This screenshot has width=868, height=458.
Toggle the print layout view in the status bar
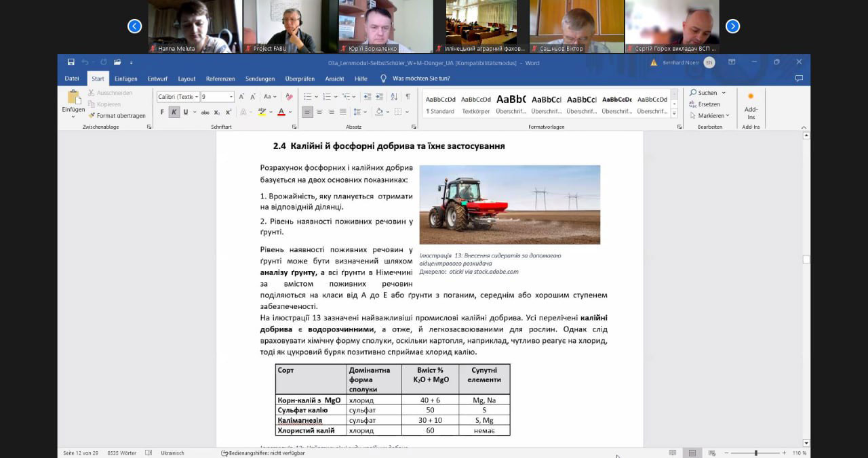pyautogui.click(x=692, y=453)
